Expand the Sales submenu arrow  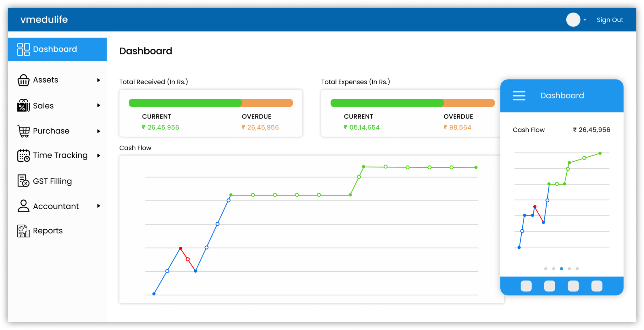point(98,105)
